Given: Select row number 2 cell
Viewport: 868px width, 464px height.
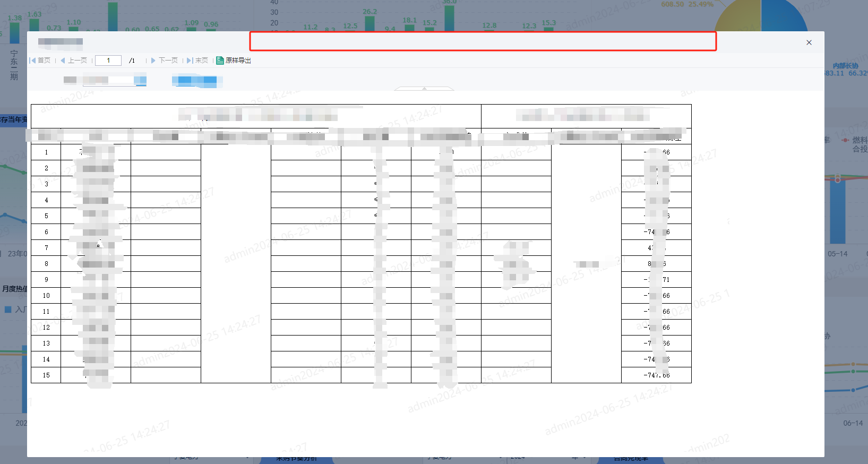Looking at the screenshot, I should 46,168.
